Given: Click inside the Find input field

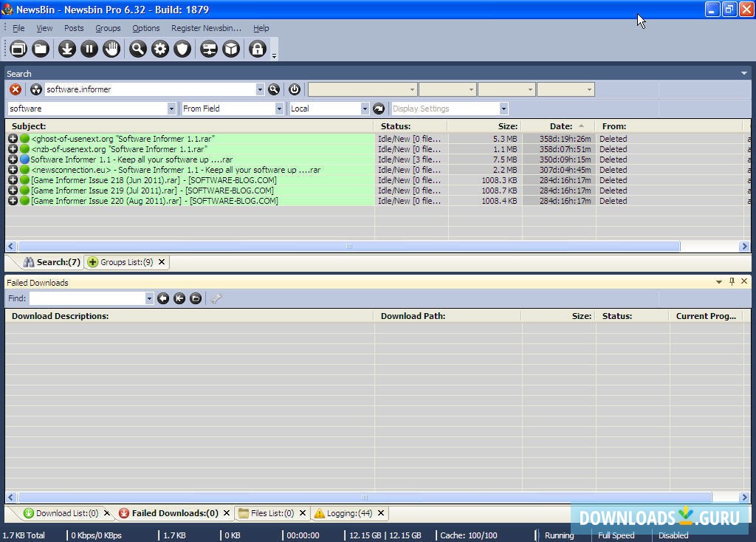Looking at the screenshot, I should point(89,298).
